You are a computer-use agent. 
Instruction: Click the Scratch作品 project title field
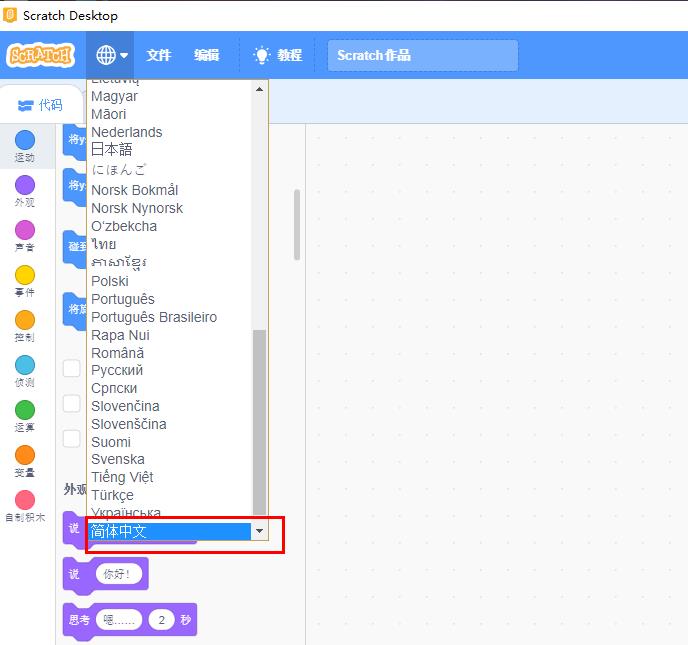click(x=422, y=55)
